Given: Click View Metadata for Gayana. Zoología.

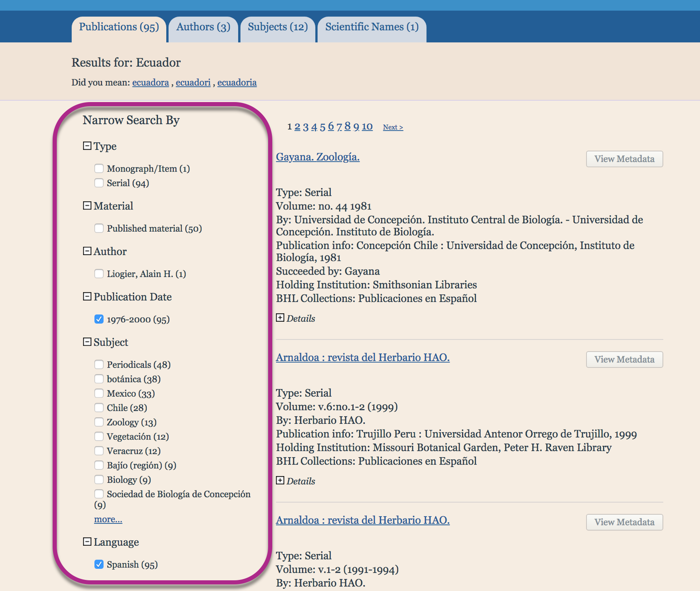Looking at the screenshot, I should click(x=624, y=159).
